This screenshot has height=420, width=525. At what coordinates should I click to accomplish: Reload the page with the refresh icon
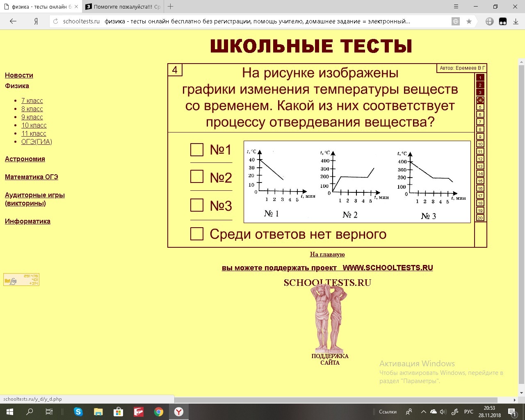click(x=56, y=21)
